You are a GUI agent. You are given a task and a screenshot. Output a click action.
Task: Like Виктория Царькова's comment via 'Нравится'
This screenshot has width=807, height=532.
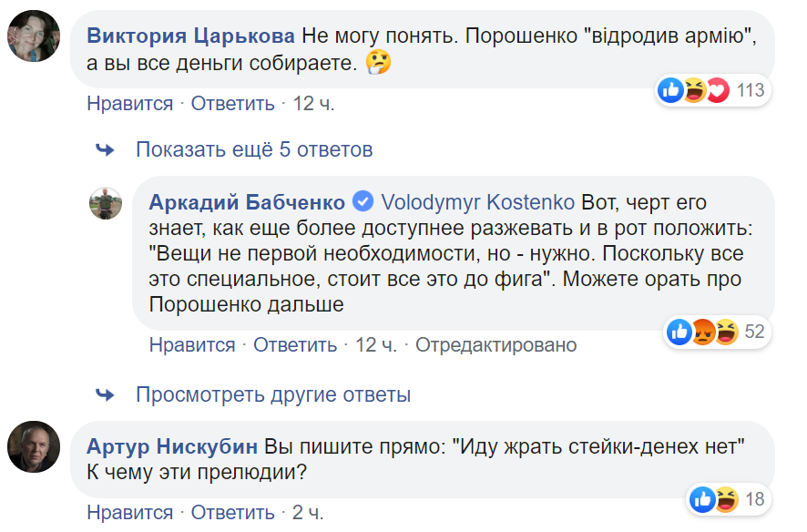pos(129,104)
